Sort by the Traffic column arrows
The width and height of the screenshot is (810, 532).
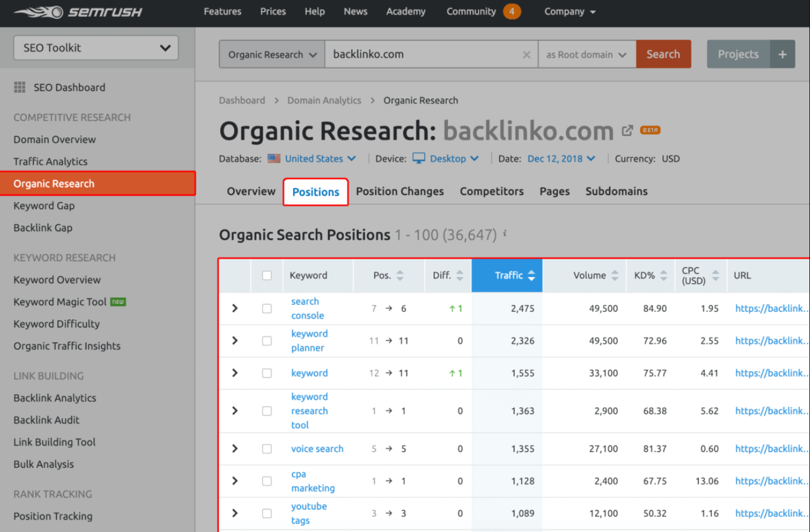click(x=530, y=275)
